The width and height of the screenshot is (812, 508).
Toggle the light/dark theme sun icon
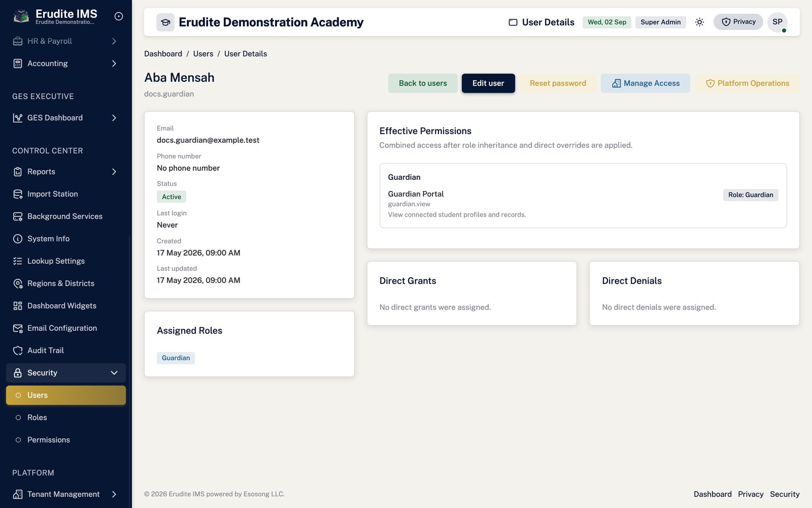[699, 22]
